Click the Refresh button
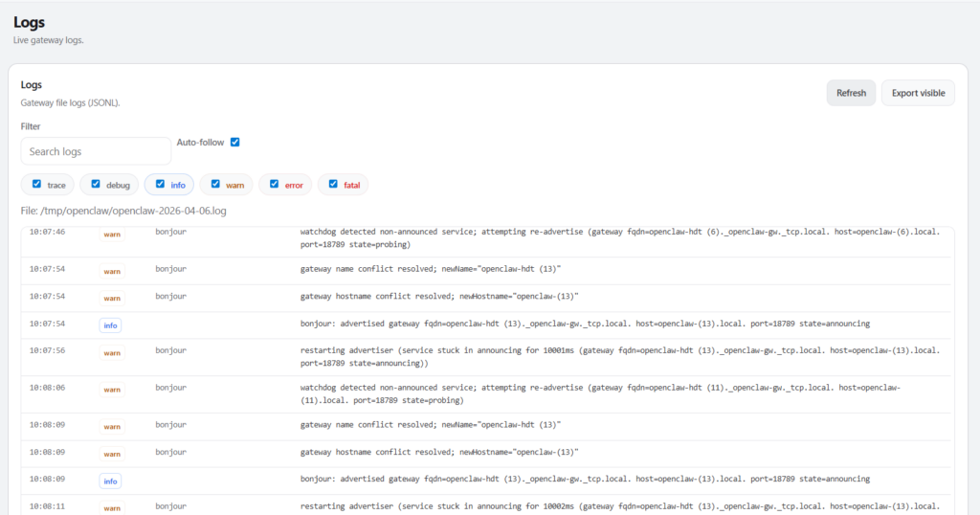This screenshot has height=515, width=980. tap(851, 93)
